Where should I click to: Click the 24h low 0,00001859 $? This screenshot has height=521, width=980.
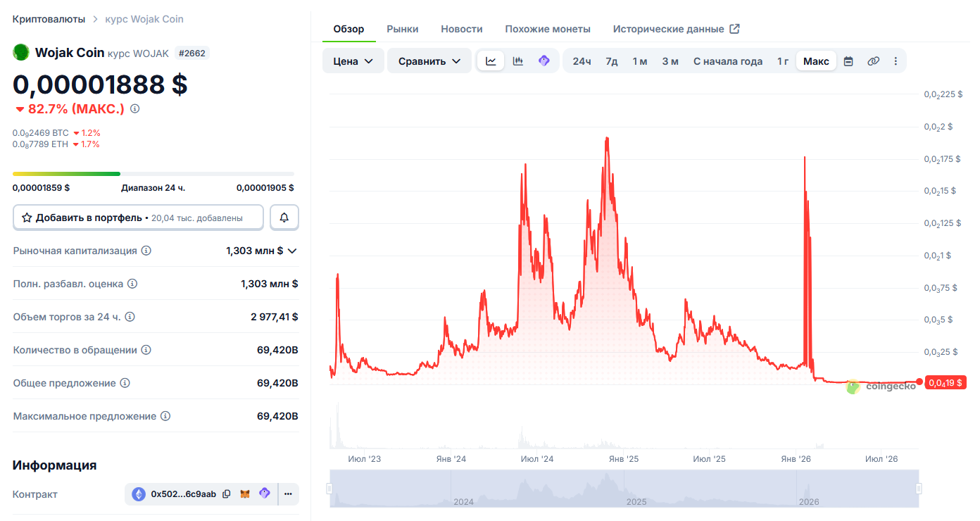[x=41, y=188]
